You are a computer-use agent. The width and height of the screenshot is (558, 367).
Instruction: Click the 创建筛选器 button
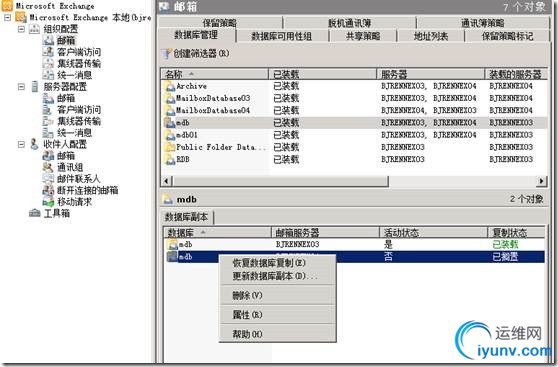pos(195,54)
